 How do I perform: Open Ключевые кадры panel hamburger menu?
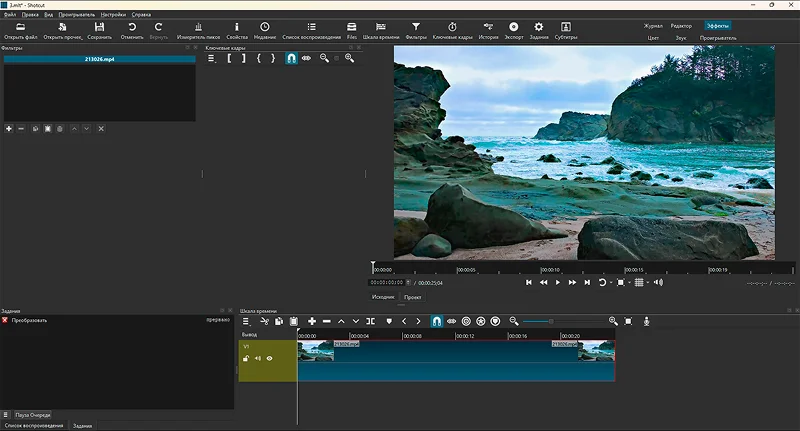pyautogui.click(x=211, y=58)
